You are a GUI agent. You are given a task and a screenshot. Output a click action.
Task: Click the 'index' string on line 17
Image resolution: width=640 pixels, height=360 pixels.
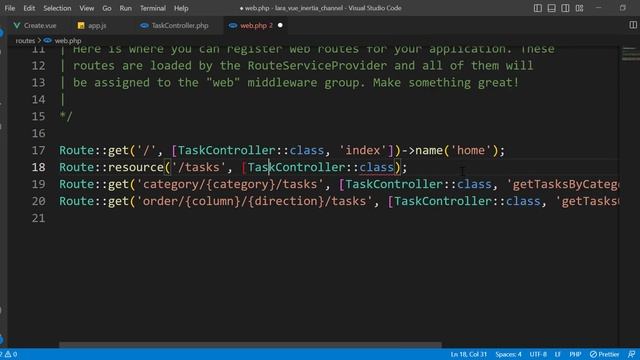(x=363, y=150)
